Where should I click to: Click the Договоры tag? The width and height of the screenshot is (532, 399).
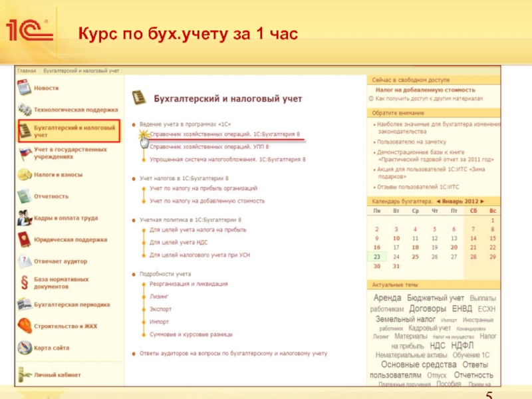(x=428, y=309)
